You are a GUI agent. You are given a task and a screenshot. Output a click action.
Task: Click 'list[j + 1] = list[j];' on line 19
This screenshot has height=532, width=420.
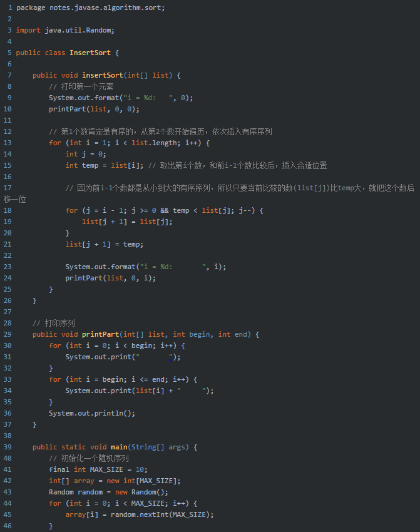(127, 222)
